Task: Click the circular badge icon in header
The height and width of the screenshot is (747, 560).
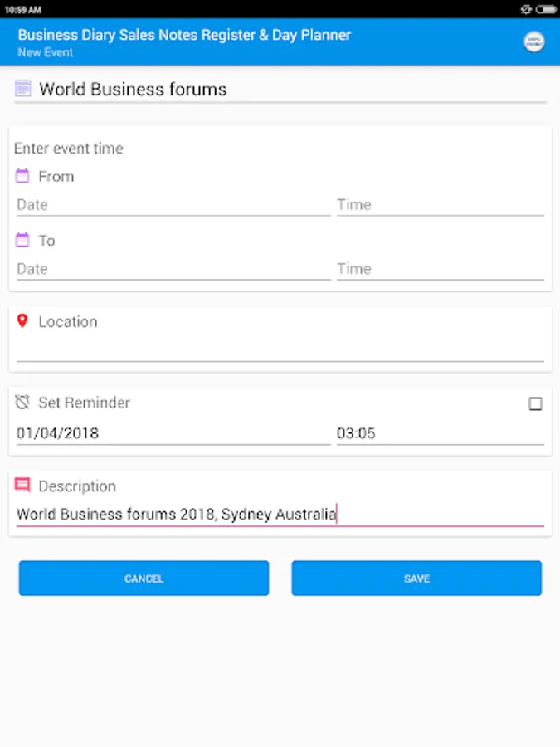Action: [x=534, y=42]
